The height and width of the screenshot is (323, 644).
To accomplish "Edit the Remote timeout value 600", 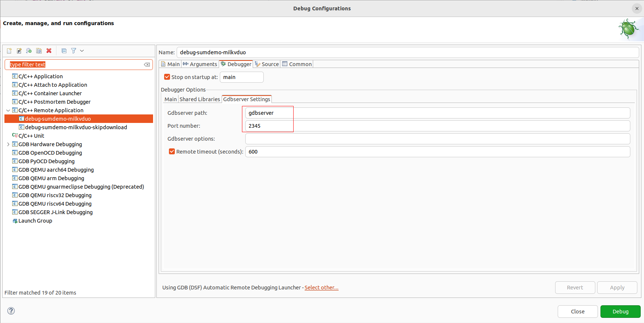I will (x=437, y=152).
